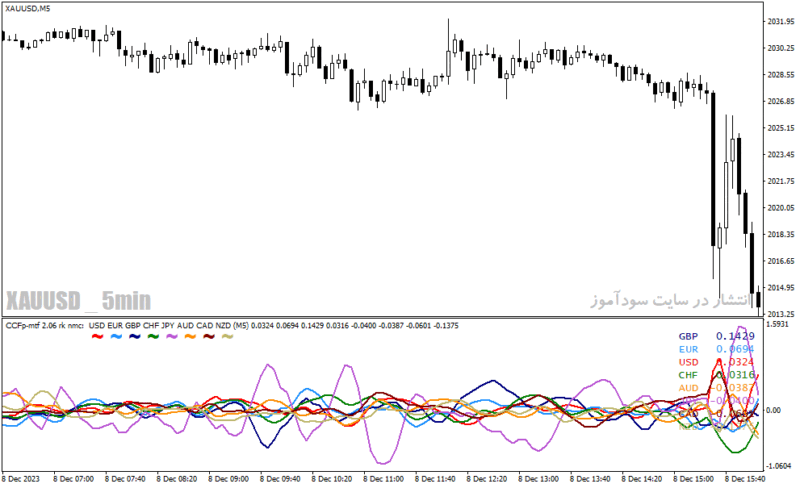Click the 8 Dec 14:20 time label

point(642,479)
